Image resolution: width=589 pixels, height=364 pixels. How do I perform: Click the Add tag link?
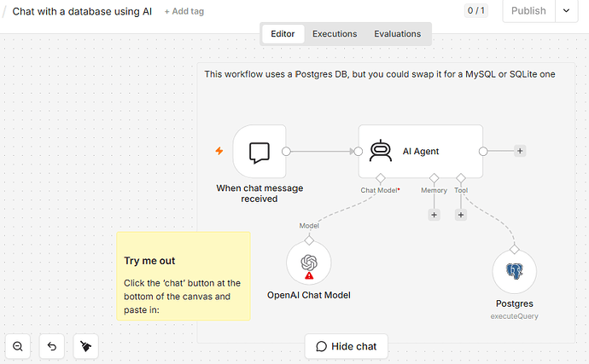184,11
